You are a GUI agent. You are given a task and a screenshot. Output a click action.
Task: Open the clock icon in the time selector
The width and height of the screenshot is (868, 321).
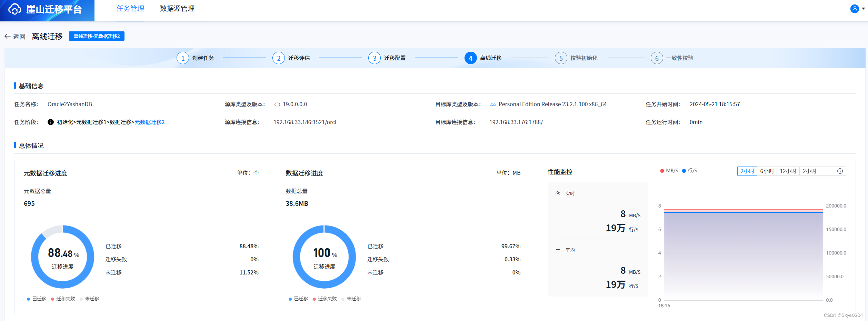(840, 171)
